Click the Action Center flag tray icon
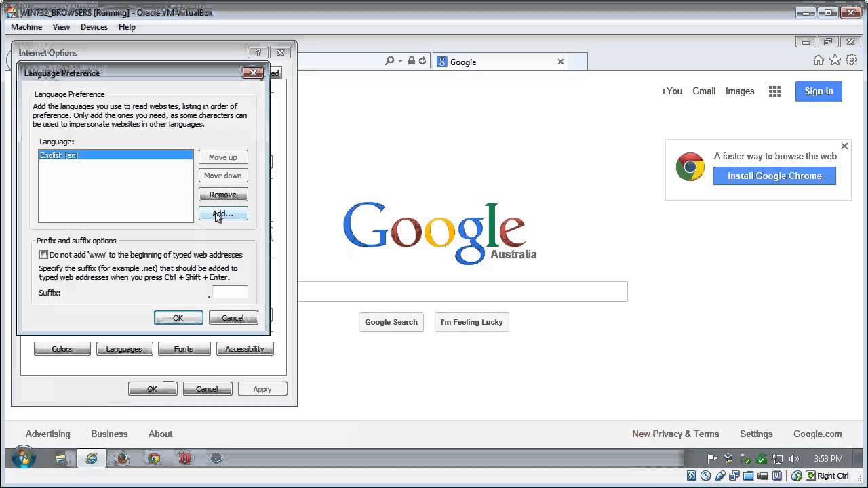 [713, 459]
